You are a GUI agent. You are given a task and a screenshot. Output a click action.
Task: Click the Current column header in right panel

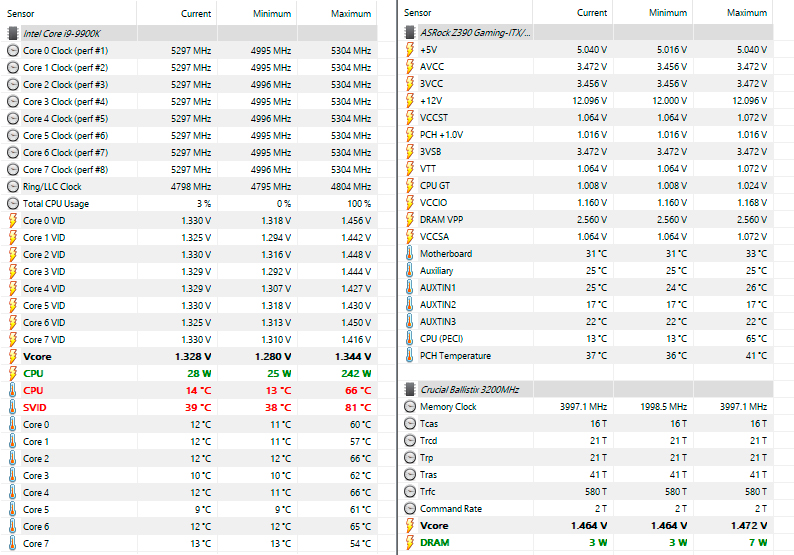pos(592,13)
